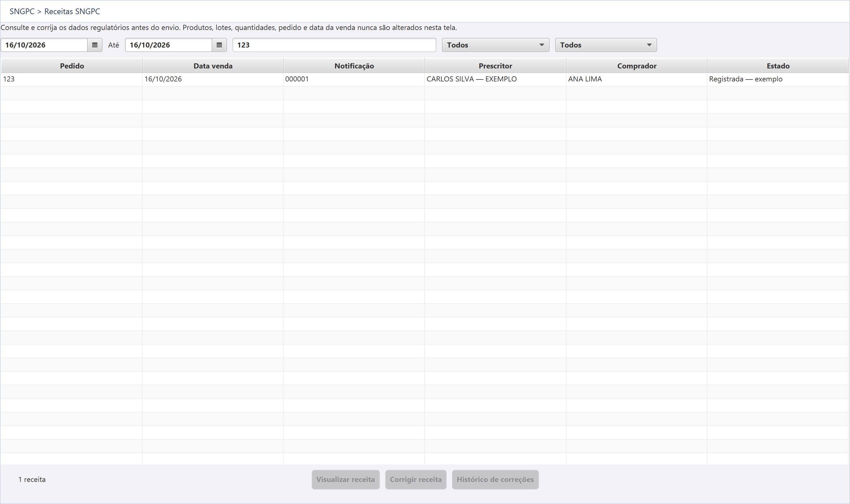Viewport: 850px width, 504px height.
Task: Select the row cell with pedido 123
Action: [x=72, y=79]
